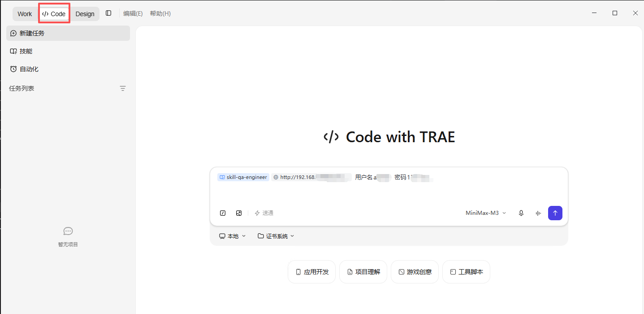Screen dimensions: 644x314
Task: Open the 帮助(H) menu
Action: pyautogui.click(x=160, y=13)
